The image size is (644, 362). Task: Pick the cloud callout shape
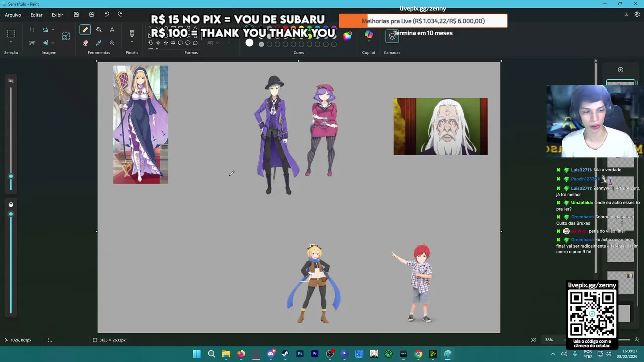195,43
